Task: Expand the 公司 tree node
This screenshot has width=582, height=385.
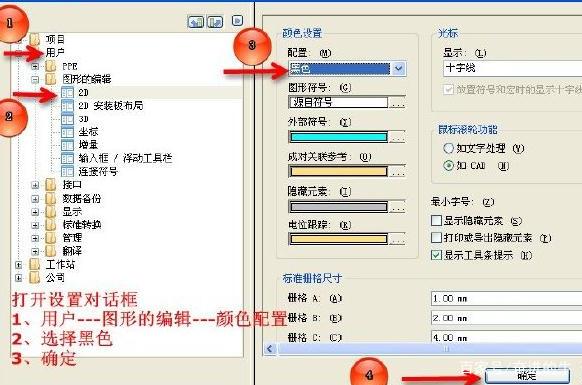Action: [19, 278]
